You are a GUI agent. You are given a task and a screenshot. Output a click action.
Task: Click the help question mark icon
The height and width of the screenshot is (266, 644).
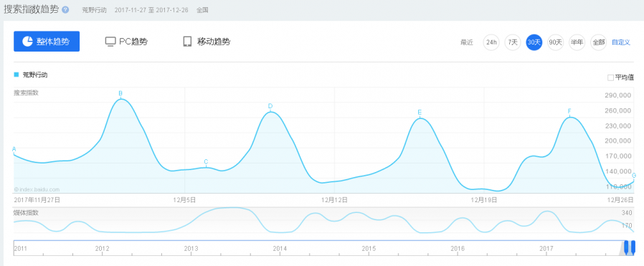coord(65,10)
